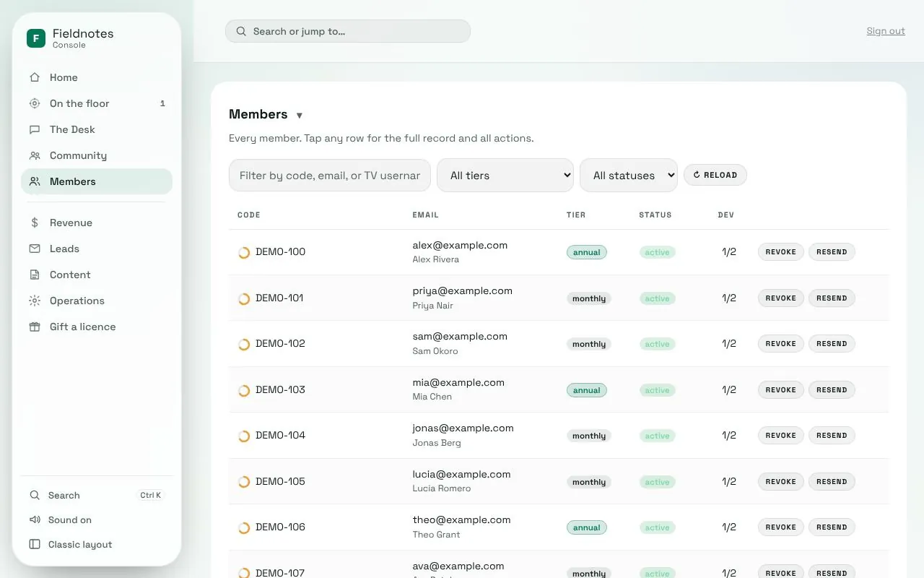Click the green Fieldnotes F logo

36,38
